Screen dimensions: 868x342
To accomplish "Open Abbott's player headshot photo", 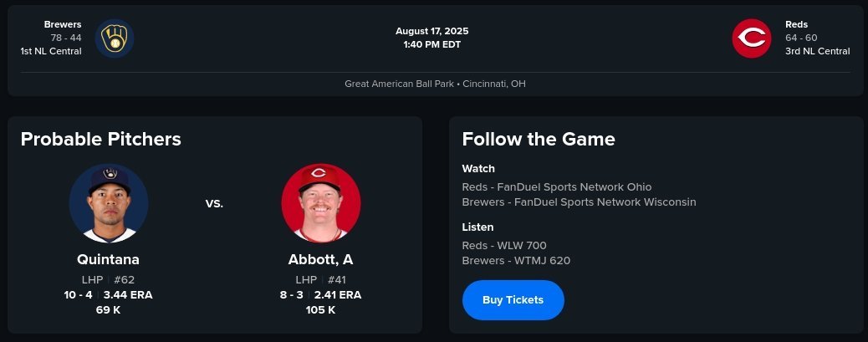I will pos(320,203).
